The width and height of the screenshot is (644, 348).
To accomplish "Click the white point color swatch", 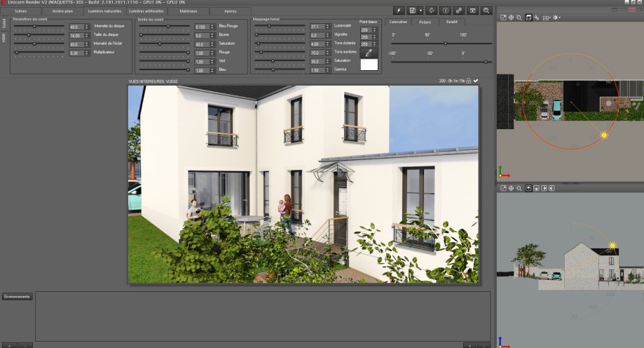I will pos(369,65).
